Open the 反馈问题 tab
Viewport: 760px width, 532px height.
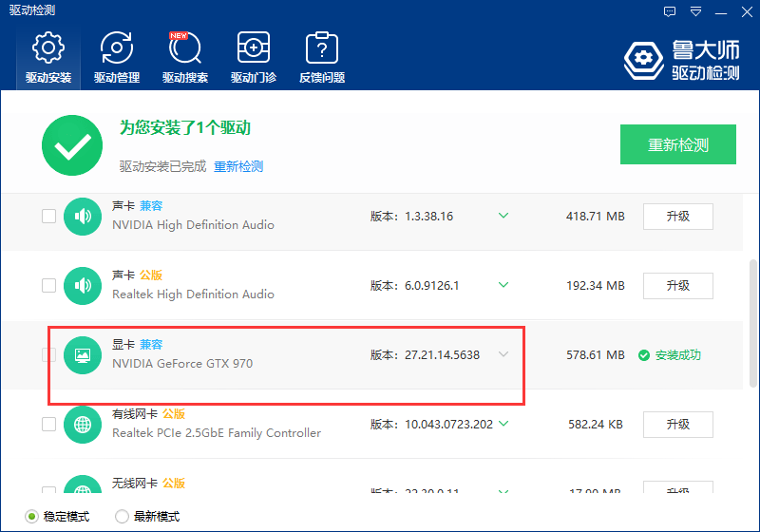tap(322, 58)
